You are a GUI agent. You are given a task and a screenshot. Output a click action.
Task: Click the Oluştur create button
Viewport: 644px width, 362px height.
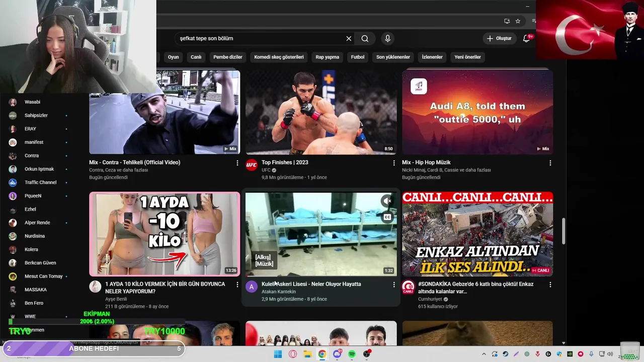[x=499, y=38]
